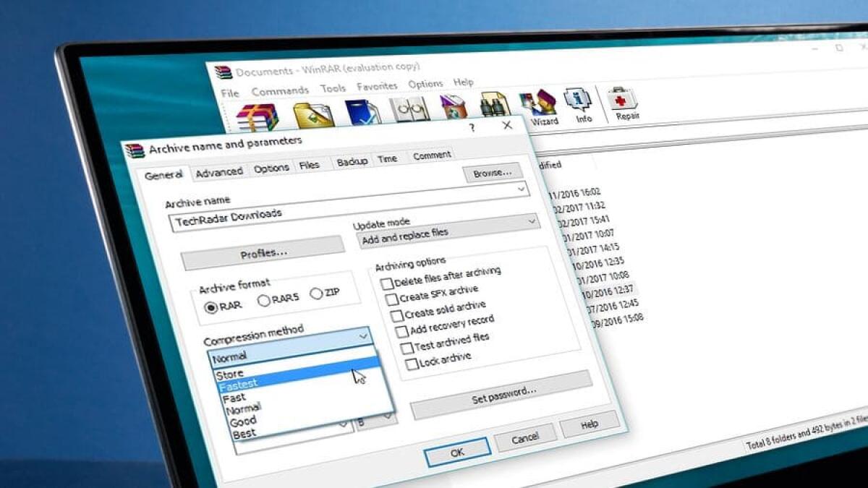
Task: Click the Delete files toolbar icon
Action: (454, 107)
